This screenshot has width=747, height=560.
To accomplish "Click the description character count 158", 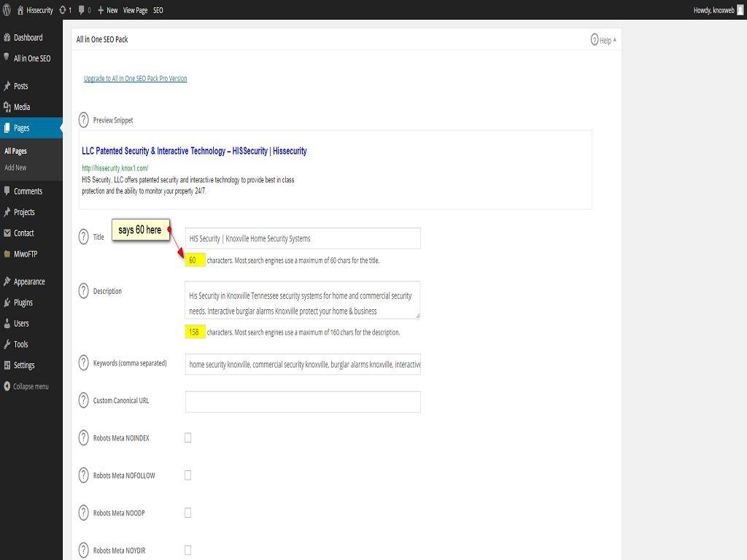I will tap(195, 332).
